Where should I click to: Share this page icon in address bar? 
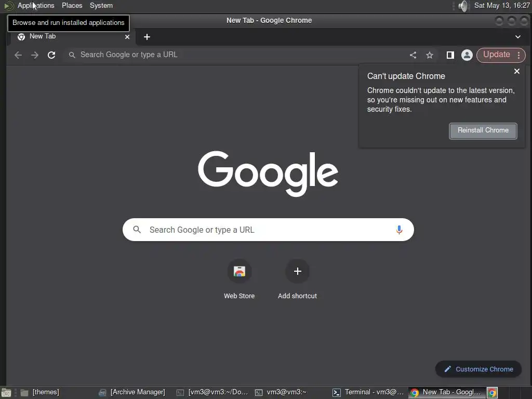click(413, 55)
